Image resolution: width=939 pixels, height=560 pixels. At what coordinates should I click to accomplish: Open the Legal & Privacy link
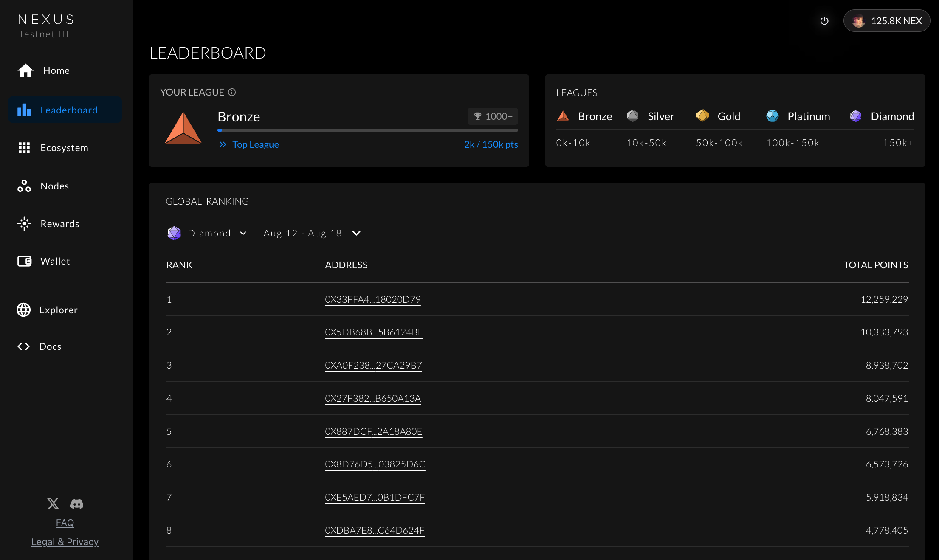click(x=65, y=542)
